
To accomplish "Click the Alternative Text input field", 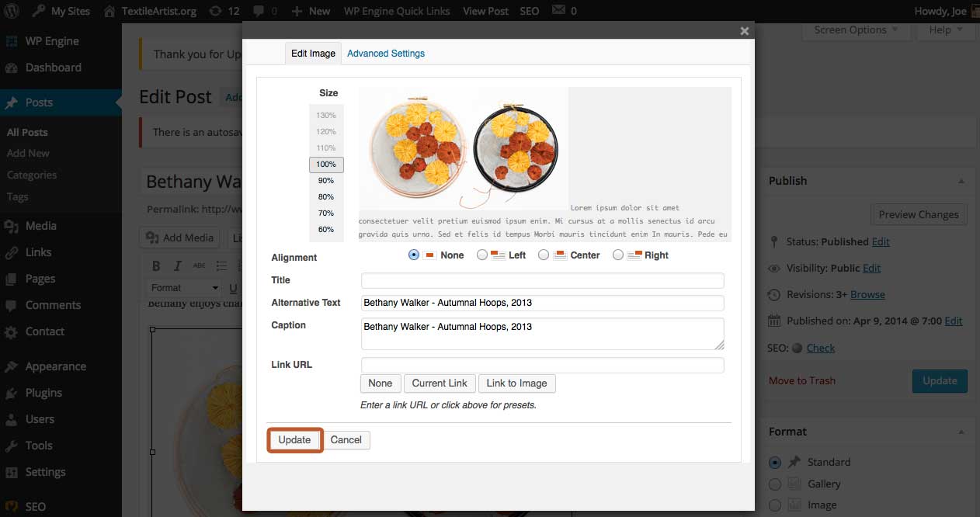I will tap(543, 303).
